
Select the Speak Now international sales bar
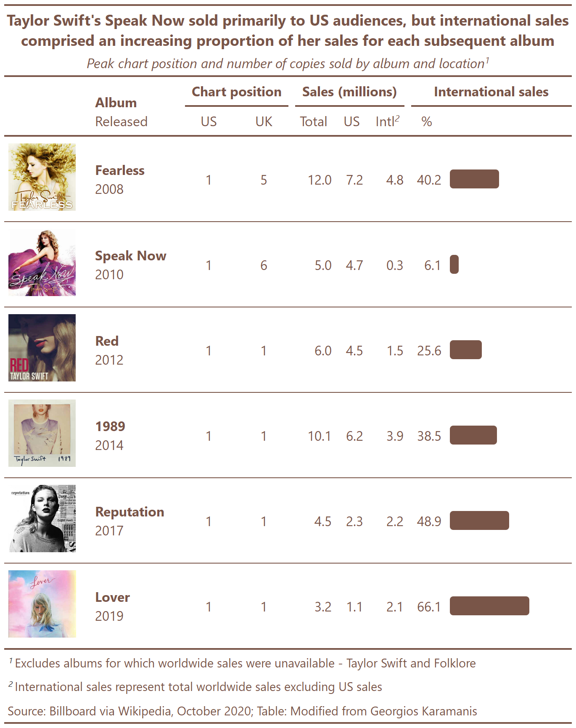click(454, 265)
